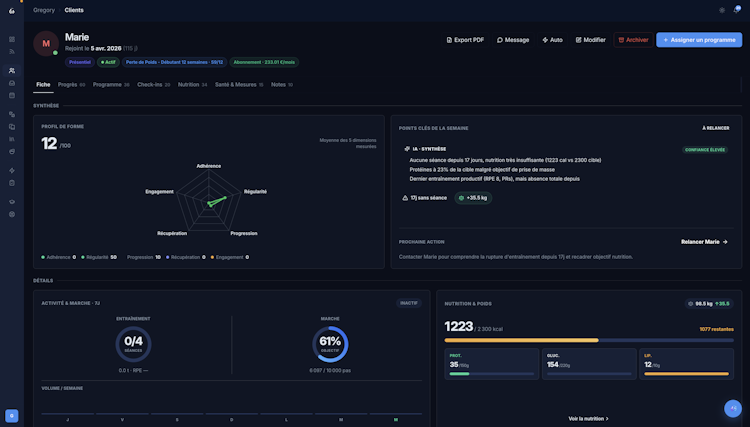Open the feed (RSS) icon in sidebar
The width and height of the screenshot is (750, 427).
12,52
